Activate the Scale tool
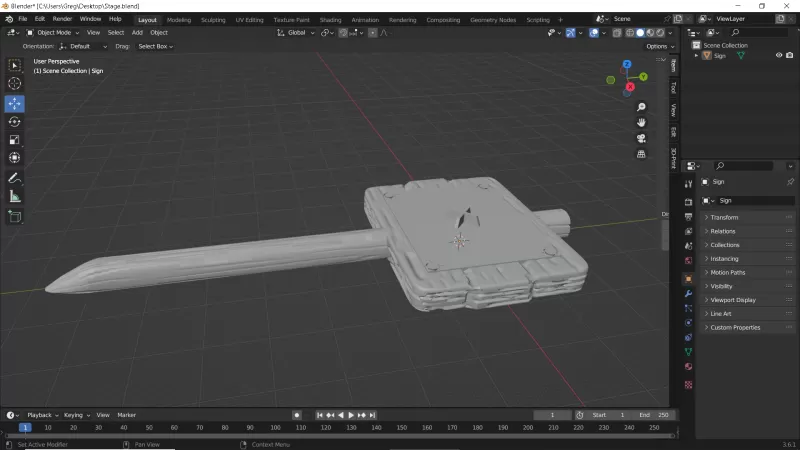Viewport: 800px width, 450px height. pos(15,140)
